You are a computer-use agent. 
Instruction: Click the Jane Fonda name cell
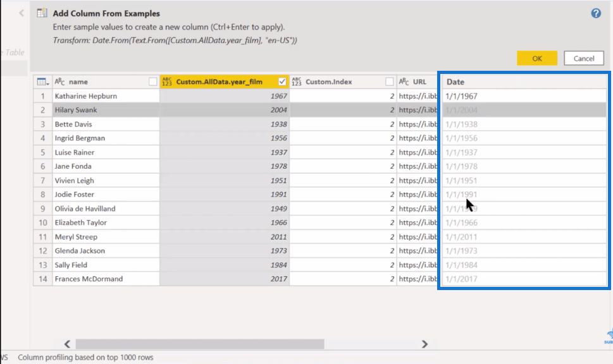106,166
